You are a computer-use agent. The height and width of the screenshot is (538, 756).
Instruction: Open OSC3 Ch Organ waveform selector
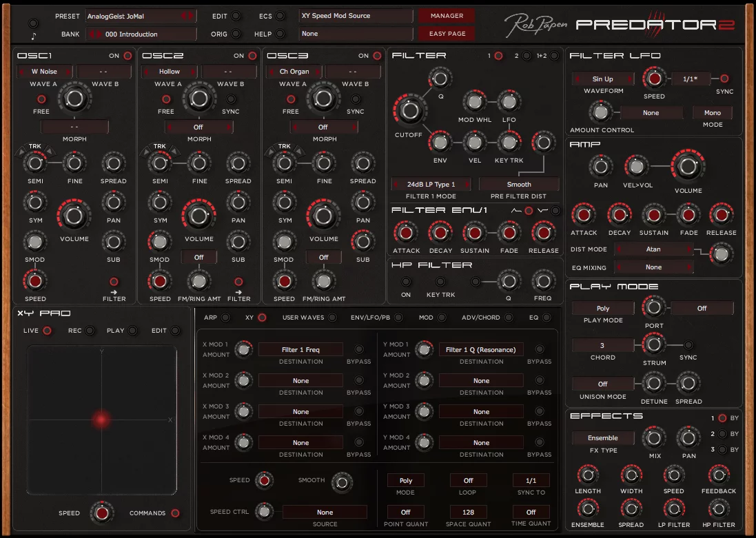(294, 72)
